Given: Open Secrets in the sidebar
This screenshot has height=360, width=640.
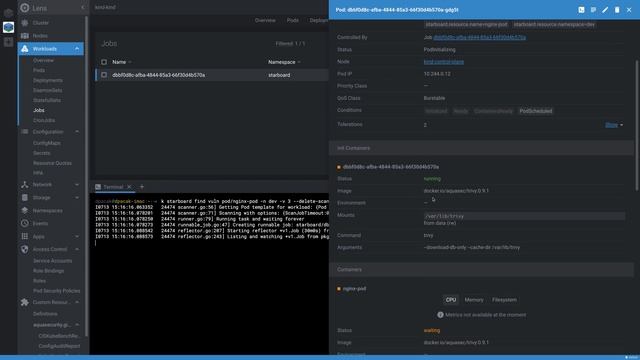Looking at the screenshot, I should [42, 153].
